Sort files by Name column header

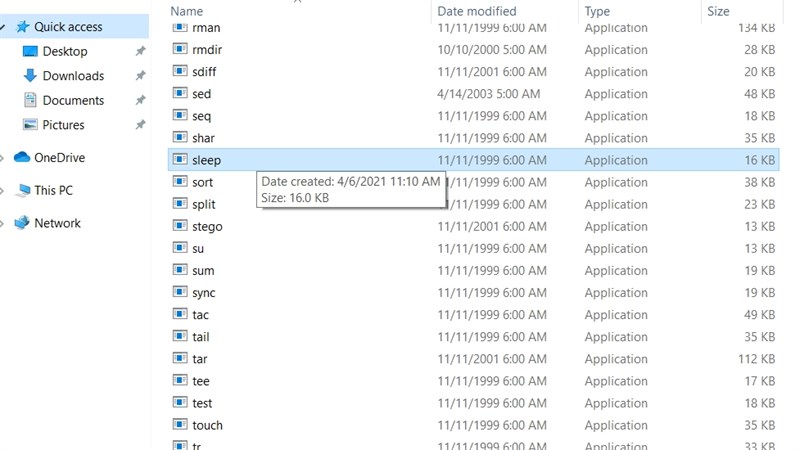(x=187, y=11)
